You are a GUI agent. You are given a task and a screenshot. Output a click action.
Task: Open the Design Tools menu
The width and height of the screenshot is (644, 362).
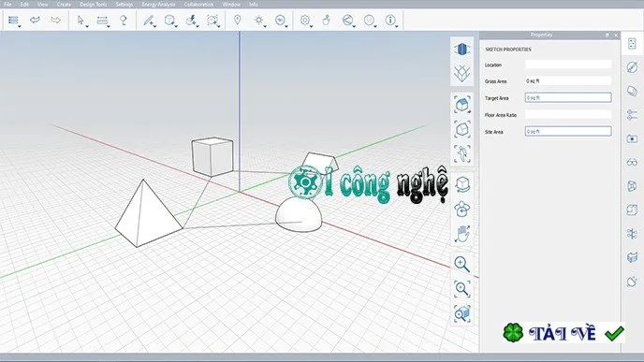[94, 4]
